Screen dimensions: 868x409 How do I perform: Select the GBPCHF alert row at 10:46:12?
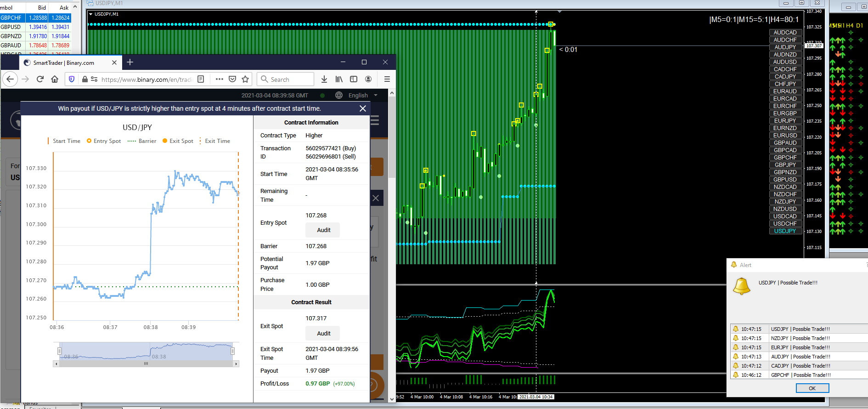coord(799,375)
